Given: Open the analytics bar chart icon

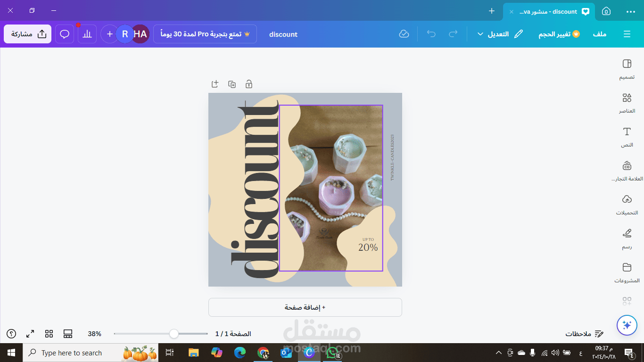Looking at the screenshot, I should coord(87,34).
